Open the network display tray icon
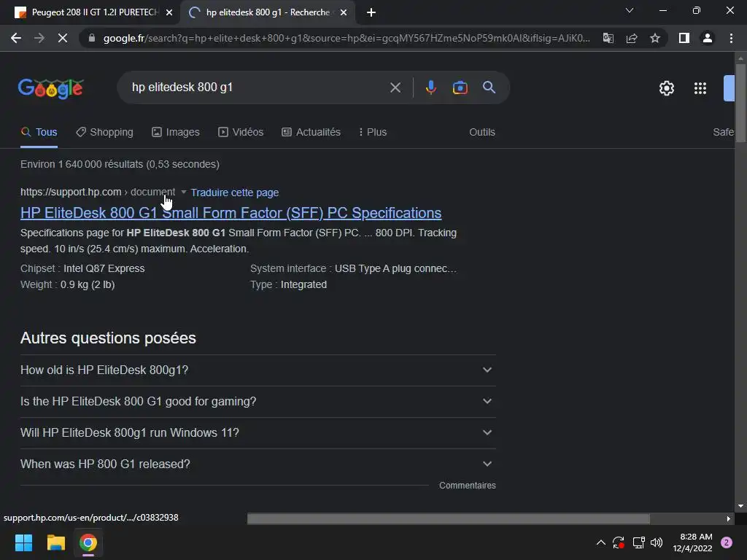747x560 pixels. [638, 542]
